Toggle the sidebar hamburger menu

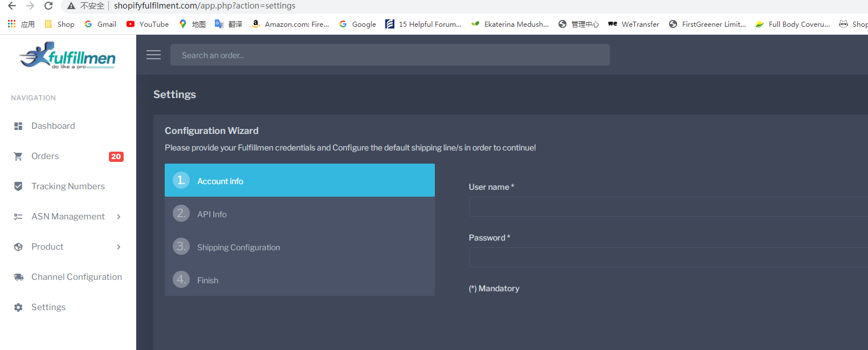[x=153, y=55]
